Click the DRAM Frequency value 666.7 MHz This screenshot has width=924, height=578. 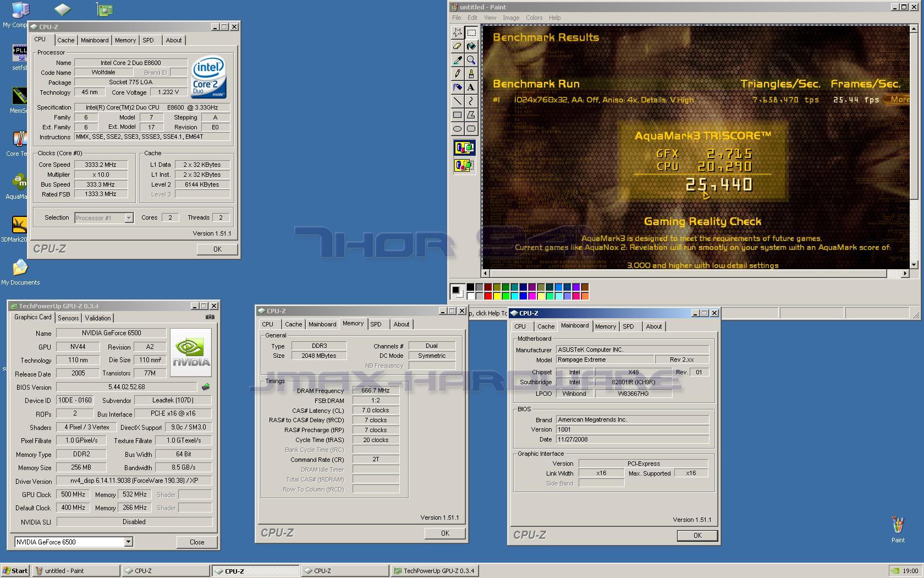coord(376,391)
